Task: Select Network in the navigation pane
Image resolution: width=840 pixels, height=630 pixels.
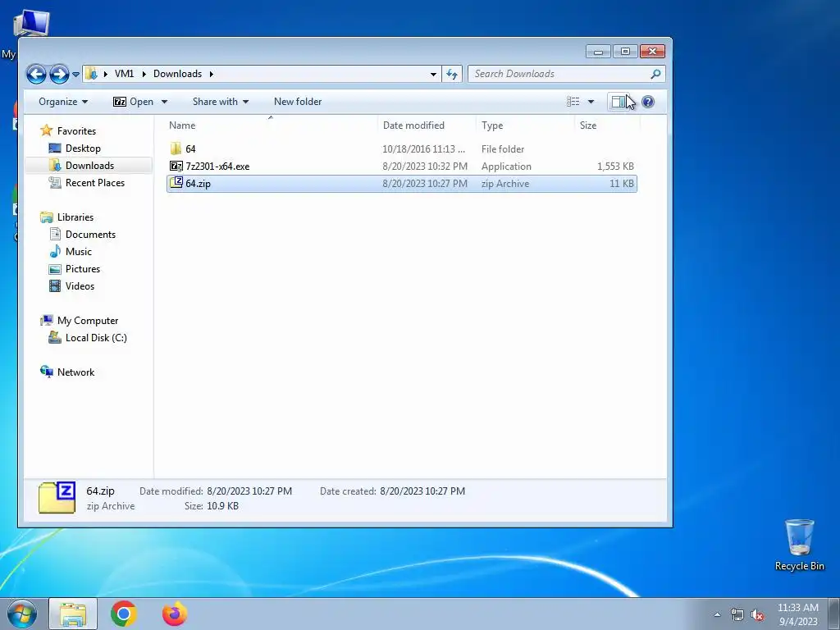Action: tap(75, 372)
